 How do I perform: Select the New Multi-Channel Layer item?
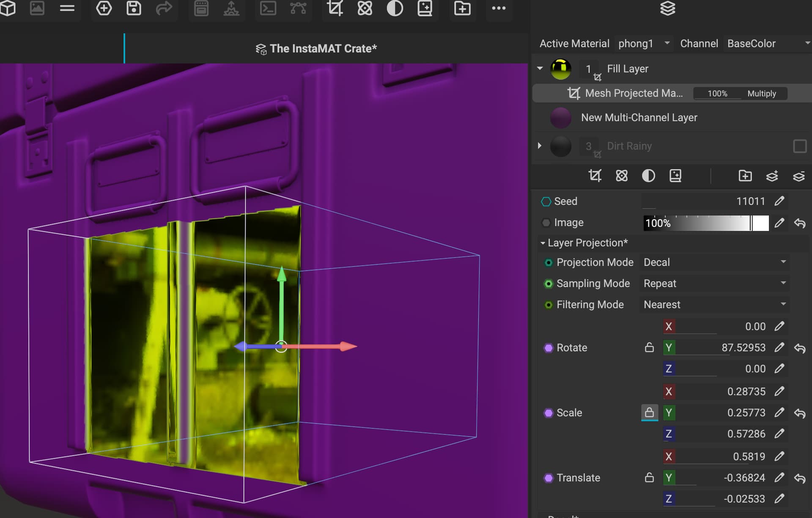pyautogui.click(x=639, y=118)
